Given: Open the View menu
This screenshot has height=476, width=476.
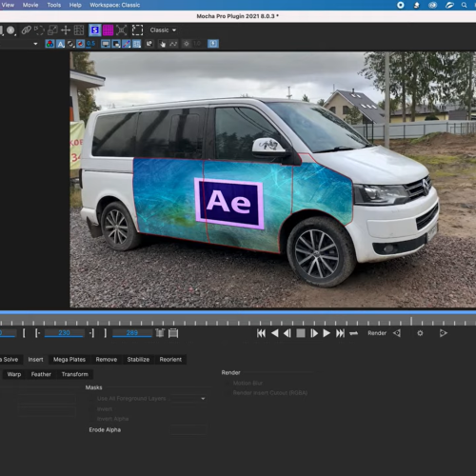Looking at the screenshot, I should click(8, 5).
